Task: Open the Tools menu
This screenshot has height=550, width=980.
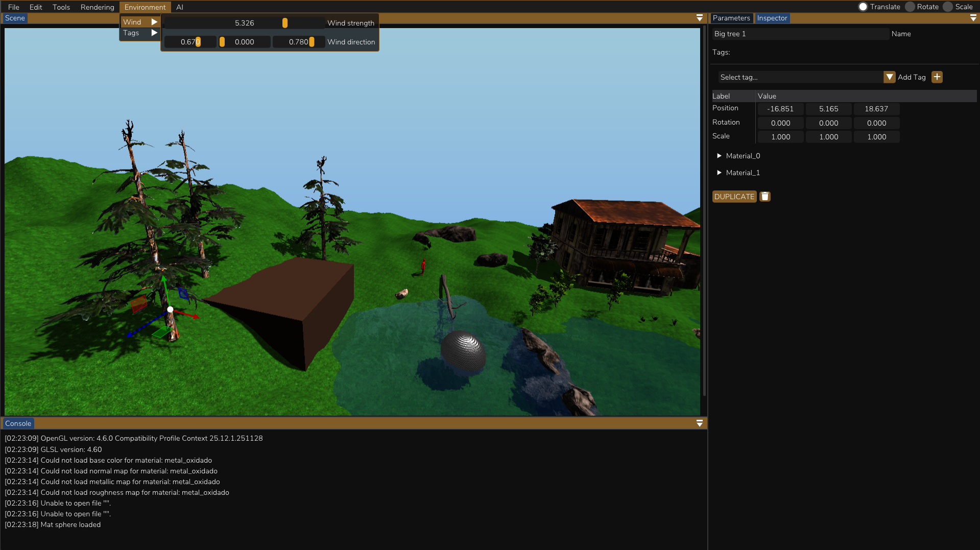Action: (x=61, y=7)
